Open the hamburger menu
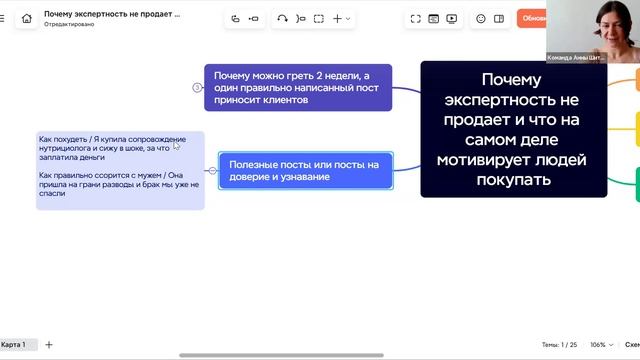Screen dimensions: 640x360 pos(2,18)
